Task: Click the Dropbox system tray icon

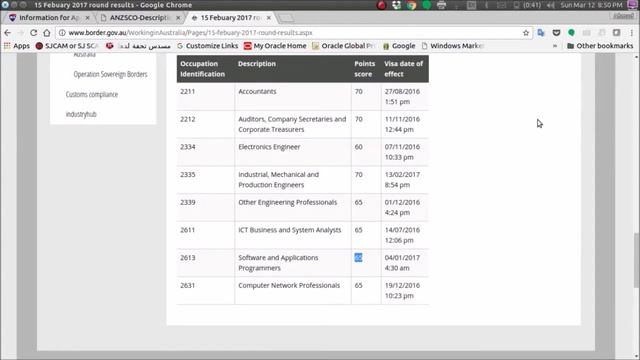Action: (x=396, y=5)
